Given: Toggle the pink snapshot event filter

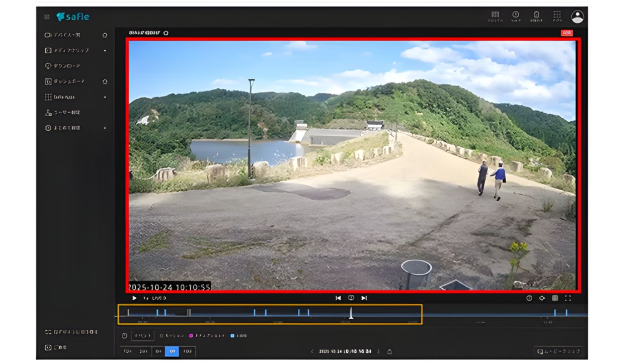Looking at the screenshot, I should 190,336.
